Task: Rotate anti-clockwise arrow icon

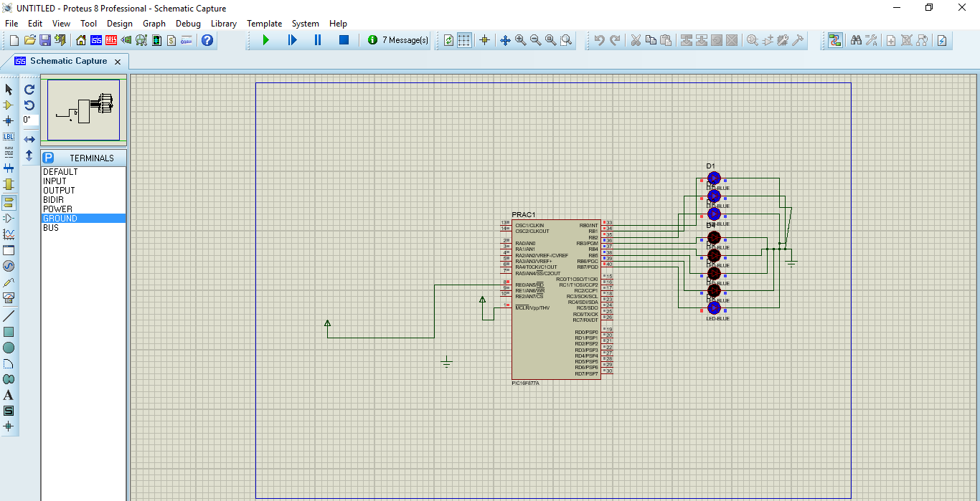Action: pos(29,105)
